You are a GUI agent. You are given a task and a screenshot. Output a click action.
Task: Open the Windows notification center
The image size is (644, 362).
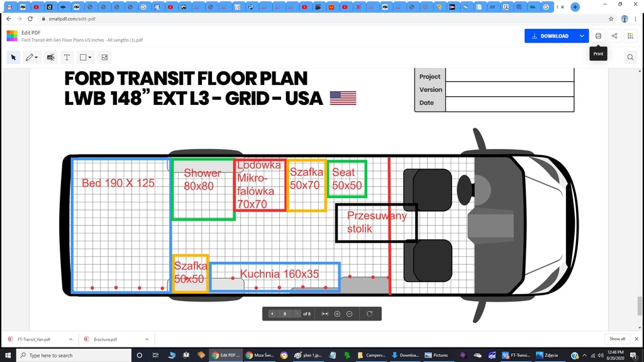(x=634, y=355)
